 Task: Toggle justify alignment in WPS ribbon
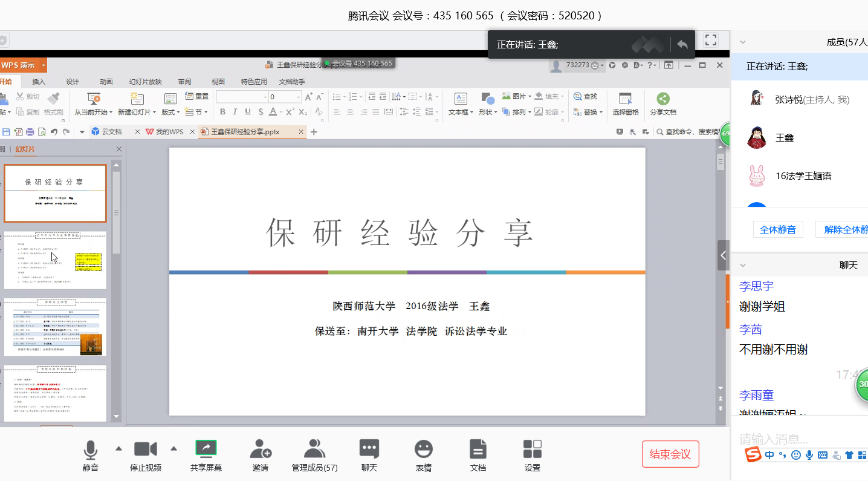[x=377, y=112]
